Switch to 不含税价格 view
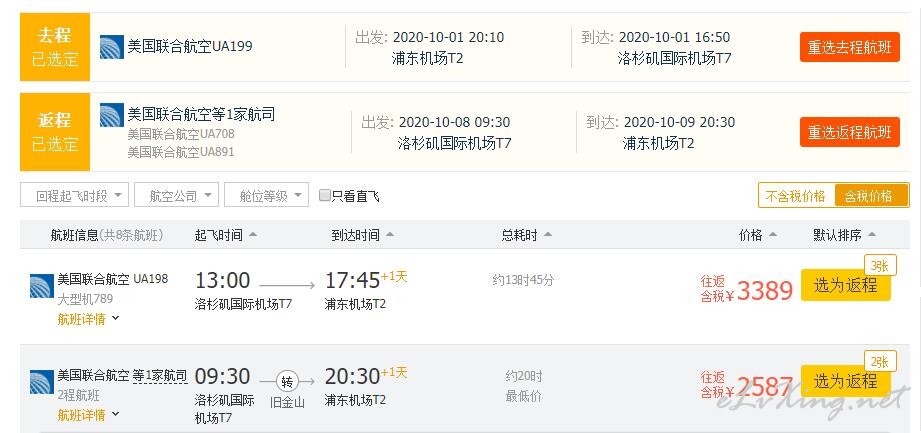This screenshot has width=921, height=433. [796, 196]
